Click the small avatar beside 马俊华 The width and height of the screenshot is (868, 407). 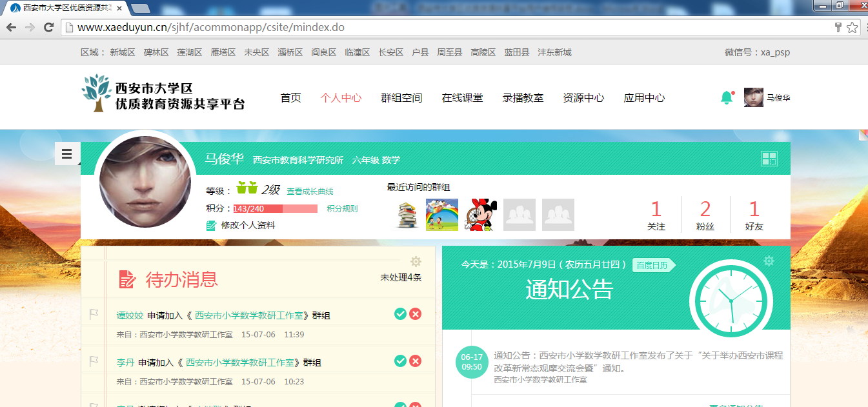(754, 97)
